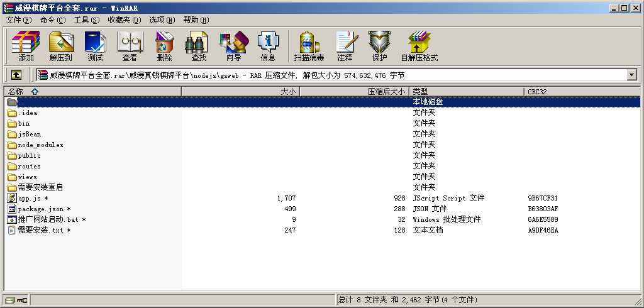Click the type cell "JSON 文件"
Screen dimensions: 644x308
pos(430,209)
